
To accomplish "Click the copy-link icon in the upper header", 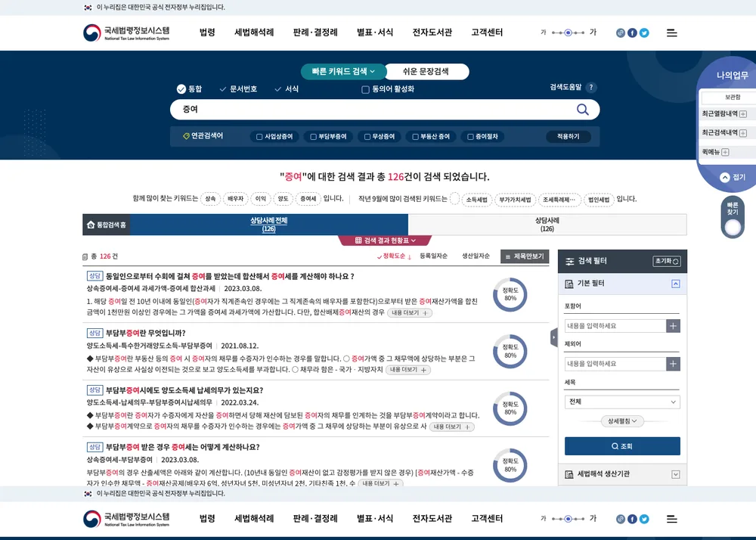I will 621,33.
